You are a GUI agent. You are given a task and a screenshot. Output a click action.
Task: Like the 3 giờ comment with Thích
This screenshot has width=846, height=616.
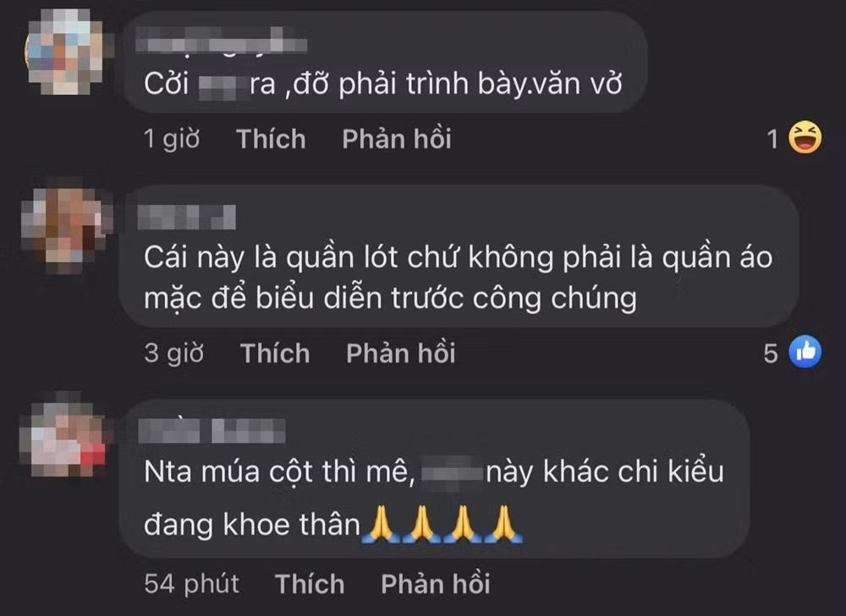[x=275, y=354]
